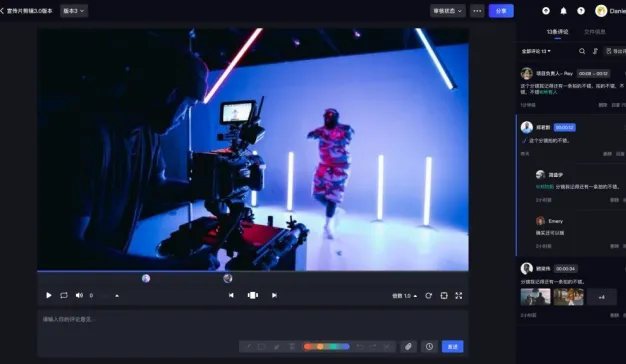This screenshot has width=626, height=364.
Task: Click the blue 00:00:12 timestamp badge
Action: coord(565,127)
